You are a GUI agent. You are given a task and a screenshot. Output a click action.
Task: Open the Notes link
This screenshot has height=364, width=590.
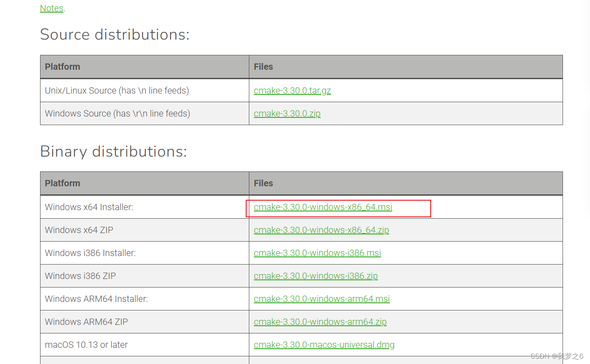51,8
